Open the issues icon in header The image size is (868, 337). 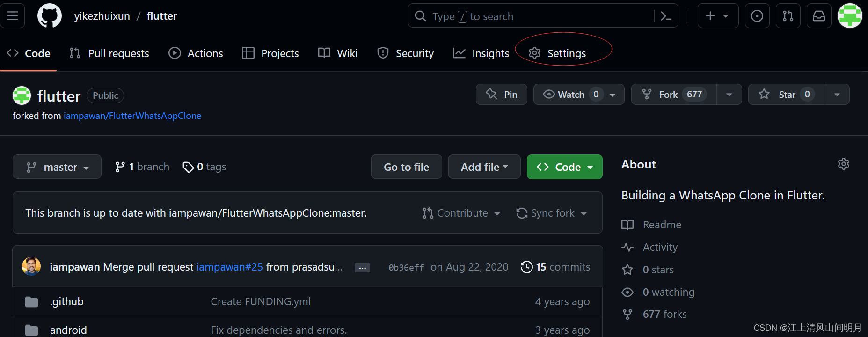pos(757,16)
